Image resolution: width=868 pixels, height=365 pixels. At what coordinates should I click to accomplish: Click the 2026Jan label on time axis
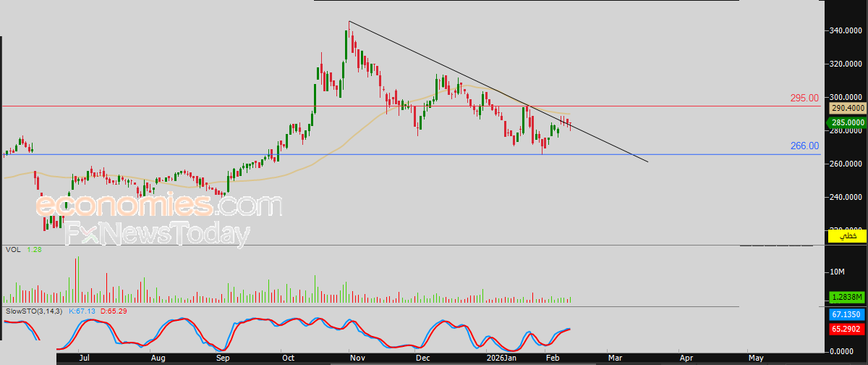pos(501,358)
